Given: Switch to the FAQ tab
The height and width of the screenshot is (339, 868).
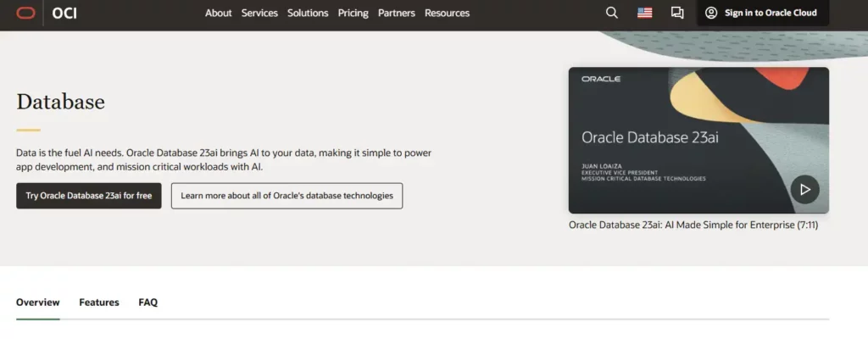Looking at the screenshot, I should coord(147,303).
